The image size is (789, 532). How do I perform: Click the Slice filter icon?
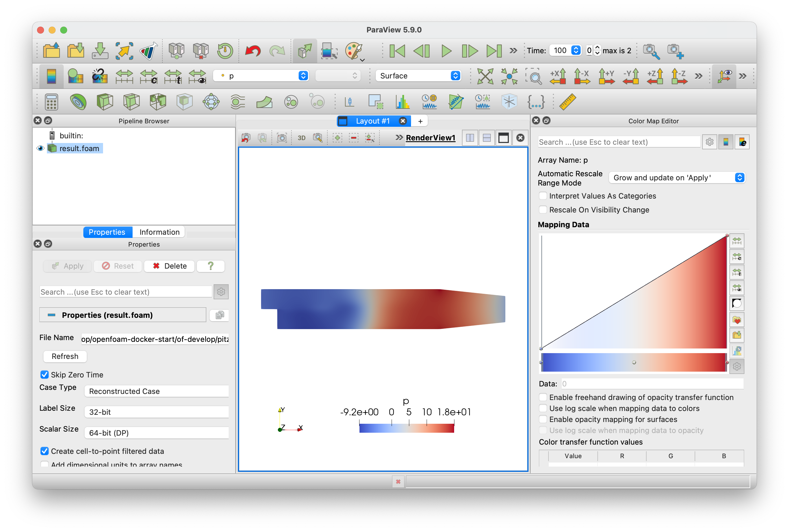click(x=131, y=102)
